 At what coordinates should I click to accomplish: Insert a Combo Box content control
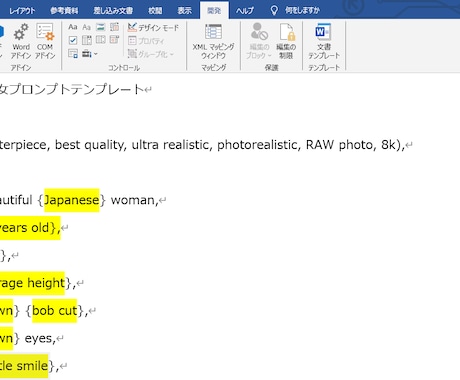pyautogui.click(x=87, y=40)
